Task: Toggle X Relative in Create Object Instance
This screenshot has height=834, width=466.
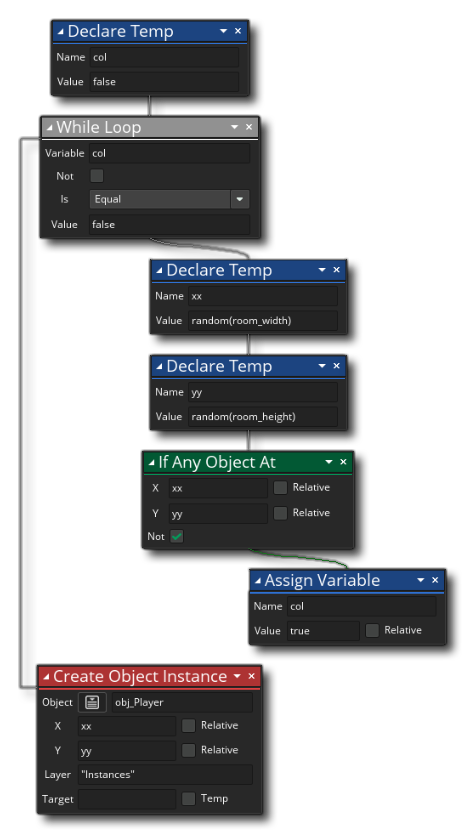Action: (x=189, y=725)
